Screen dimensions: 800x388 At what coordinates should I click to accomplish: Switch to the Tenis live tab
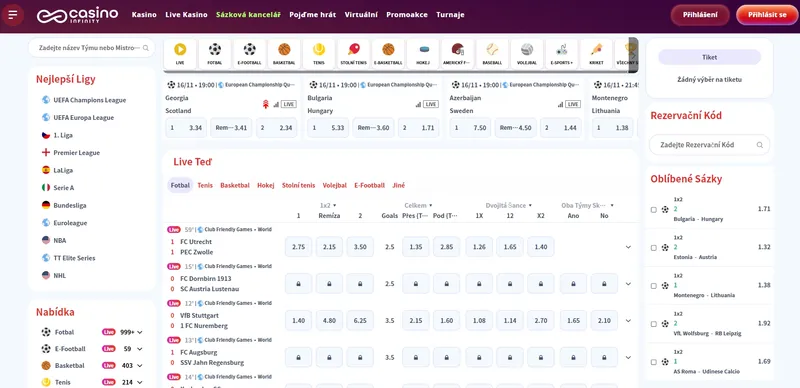205,185
